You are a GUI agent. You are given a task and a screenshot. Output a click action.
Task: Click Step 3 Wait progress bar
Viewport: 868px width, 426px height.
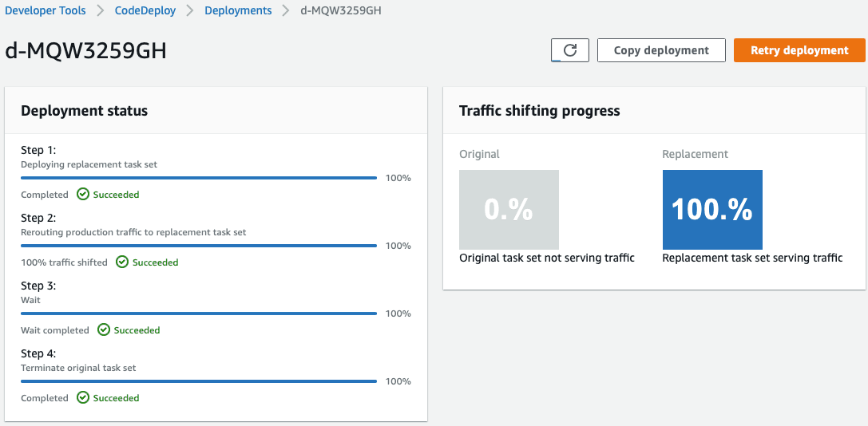tap(199, 314)
